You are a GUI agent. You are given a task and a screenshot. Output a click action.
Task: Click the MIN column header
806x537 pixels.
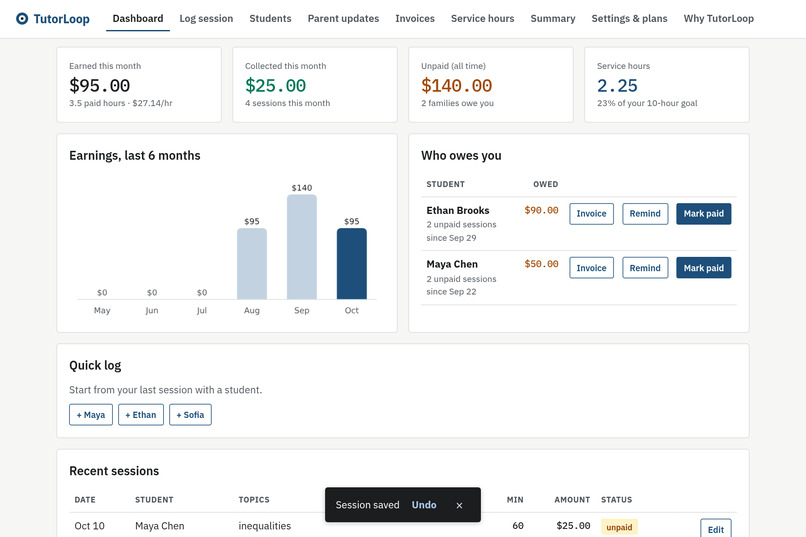515,499
